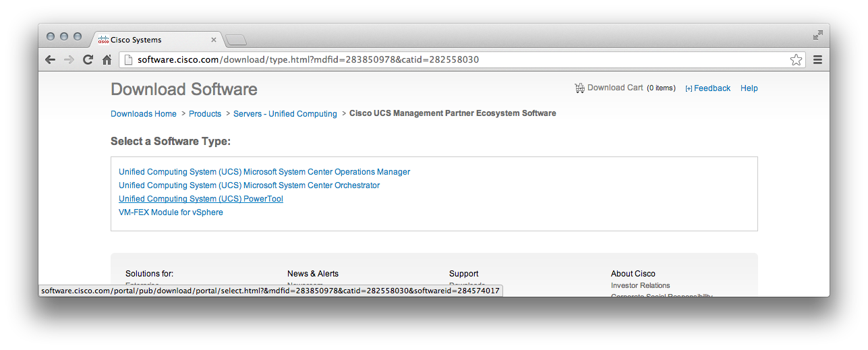Choose VM-FEX Module for vSphere

click(171, 212)
